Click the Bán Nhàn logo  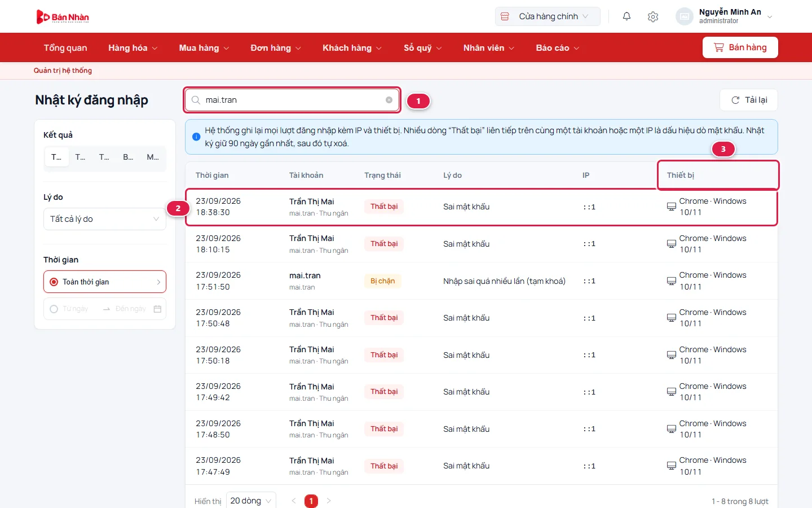(x=63, y=17)
